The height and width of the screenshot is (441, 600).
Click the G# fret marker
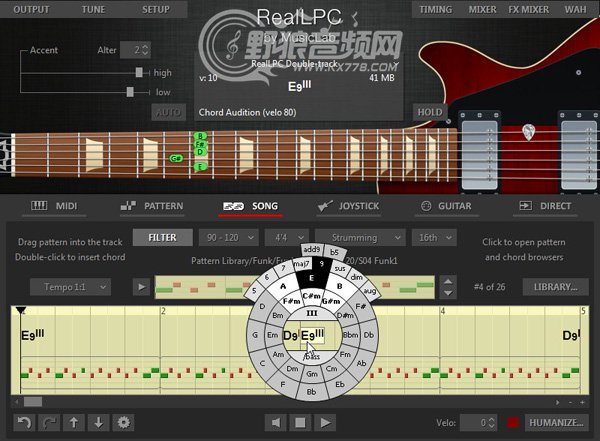pyautogui.click(x=176, y=158)
